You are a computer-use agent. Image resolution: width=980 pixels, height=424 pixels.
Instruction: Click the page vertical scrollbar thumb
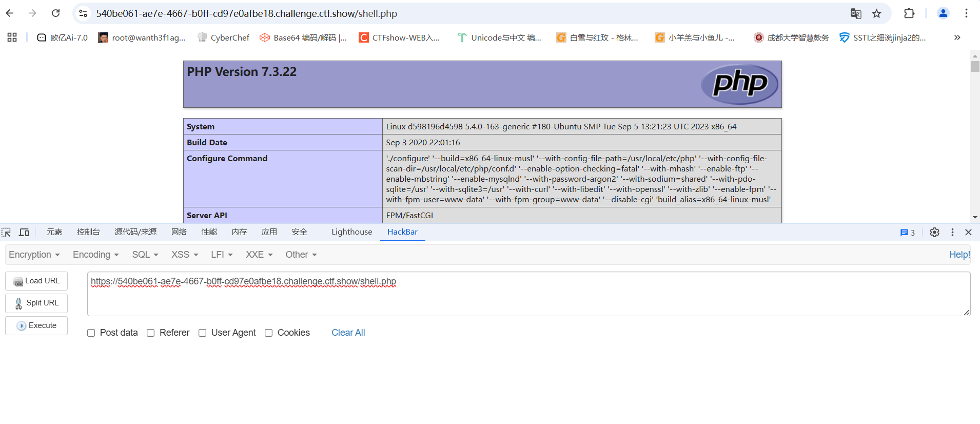(x=975, y=67)
